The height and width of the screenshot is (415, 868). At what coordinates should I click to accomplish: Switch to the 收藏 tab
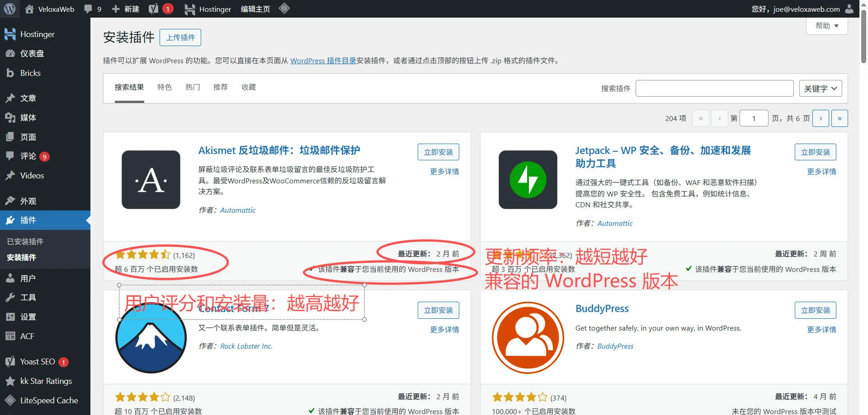[249, 87]
